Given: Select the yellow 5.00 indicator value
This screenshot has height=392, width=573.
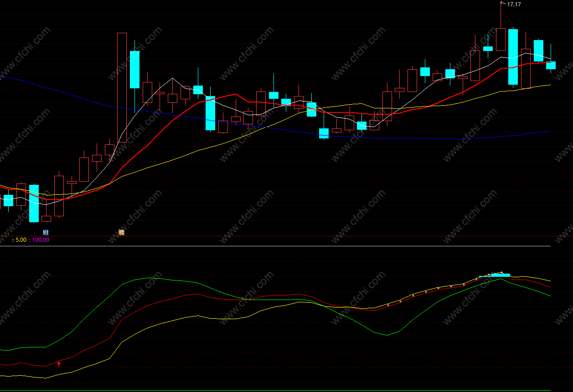Looking at the screenshot, I should tap(21, 240).
